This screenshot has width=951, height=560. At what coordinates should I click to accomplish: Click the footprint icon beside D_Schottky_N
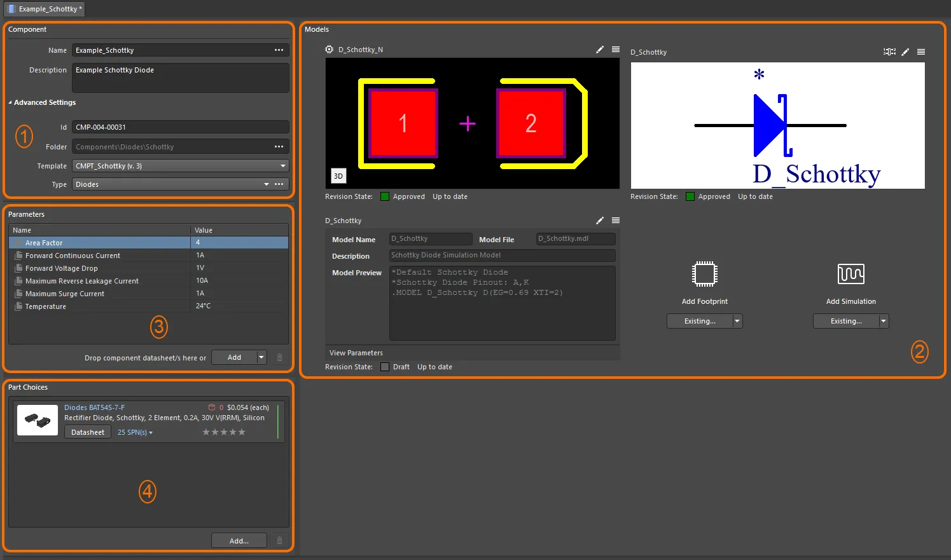(329, 50)
